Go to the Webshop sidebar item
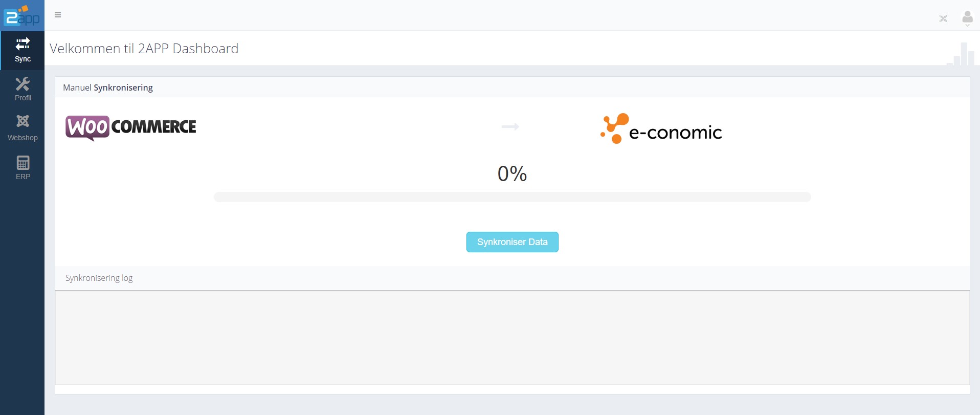Screen dimensions: 980x415 click(23, 127)
